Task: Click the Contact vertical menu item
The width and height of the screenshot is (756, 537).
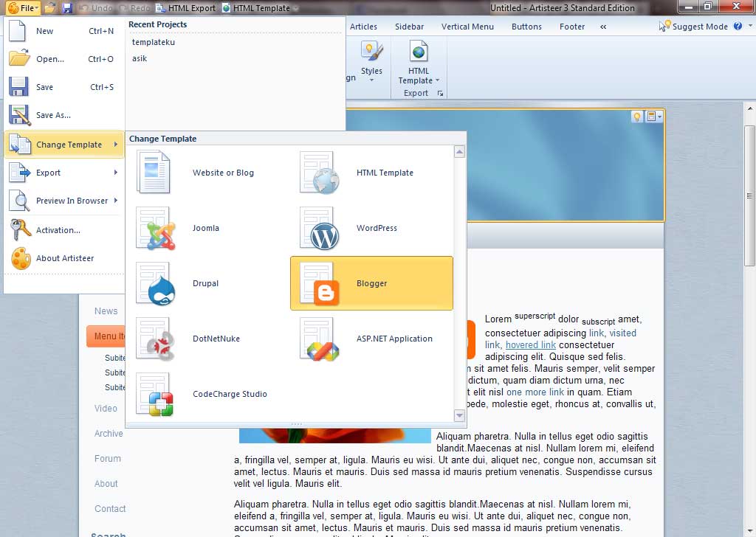Action: tap(110, 508)
